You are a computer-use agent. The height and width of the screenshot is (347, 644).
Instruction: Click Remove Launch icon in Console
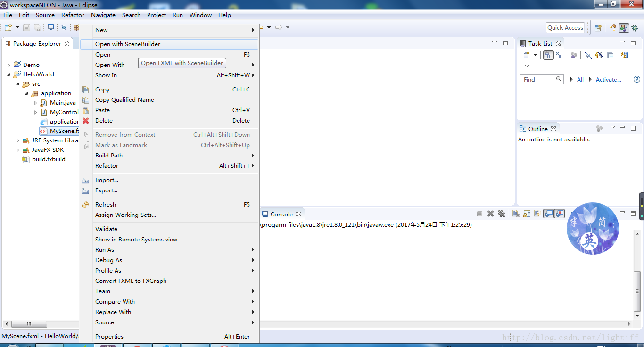pos(490,214)
